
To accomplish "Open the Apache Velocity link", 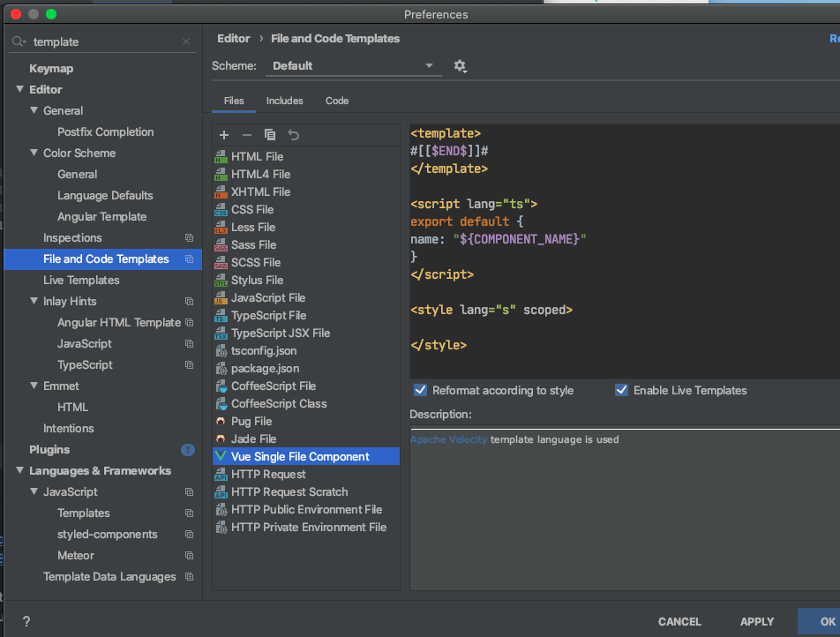I will [449, 439].
